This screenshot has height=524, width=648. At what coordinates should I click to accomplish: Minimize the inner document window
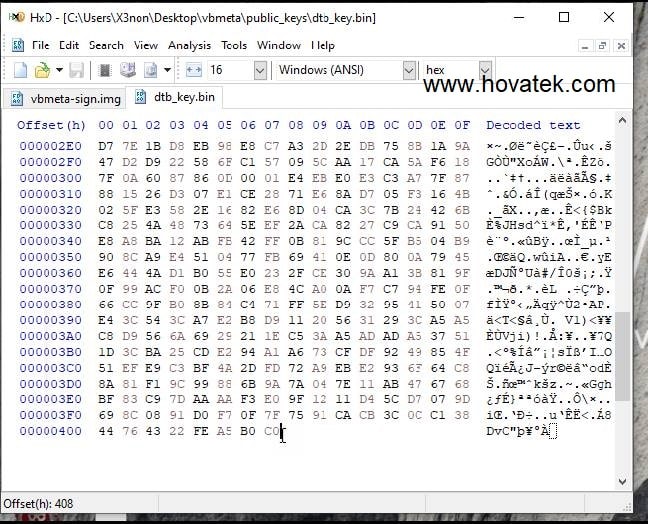pos(585,46)
